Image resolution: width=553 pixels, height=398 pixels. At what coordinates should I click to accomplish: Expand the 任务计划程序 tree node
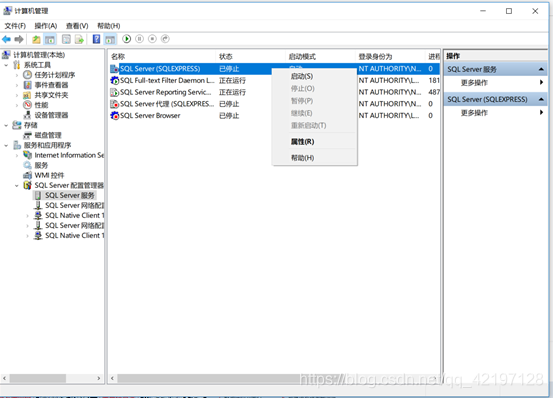pos(17,75)
